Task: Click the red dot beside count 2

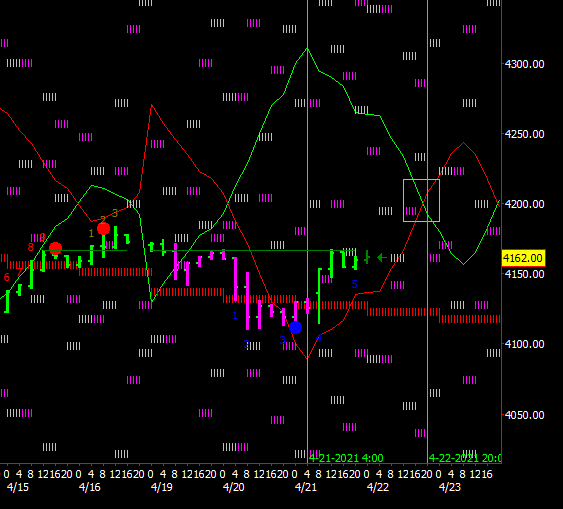Action: tap(103, 228)
